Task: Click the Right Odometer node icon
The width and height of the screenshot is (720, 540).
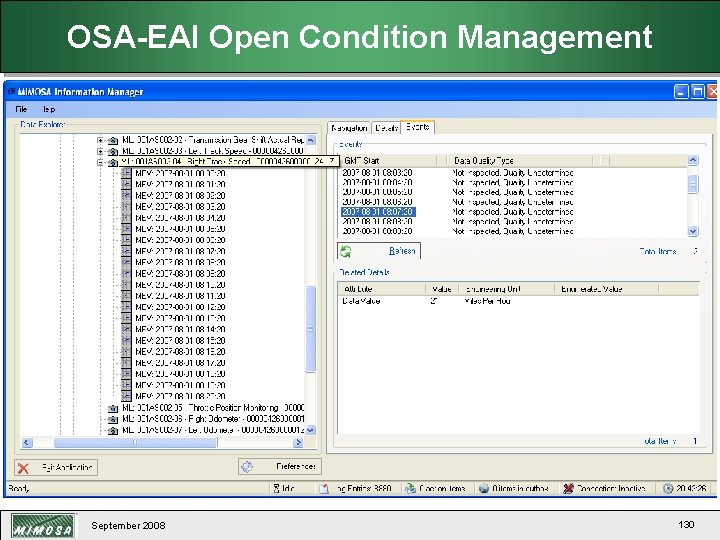Action: (113, 419)
